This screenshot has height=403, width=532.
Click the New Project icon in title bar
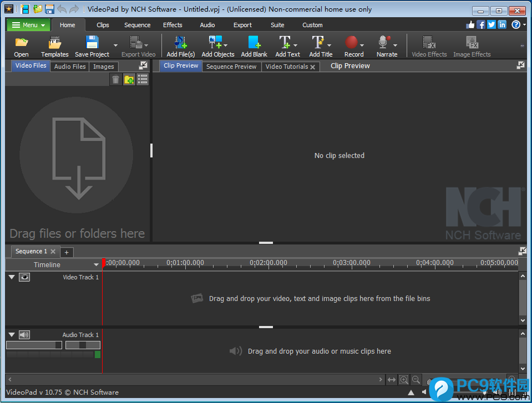25,9
